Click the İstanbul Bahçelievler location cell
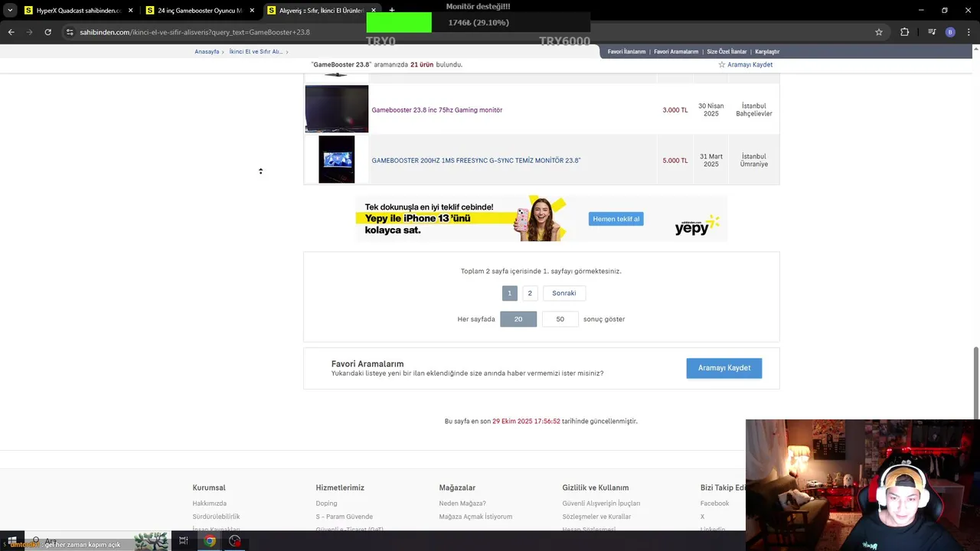The height and width of the screenshot is (551, 980). 754,109
